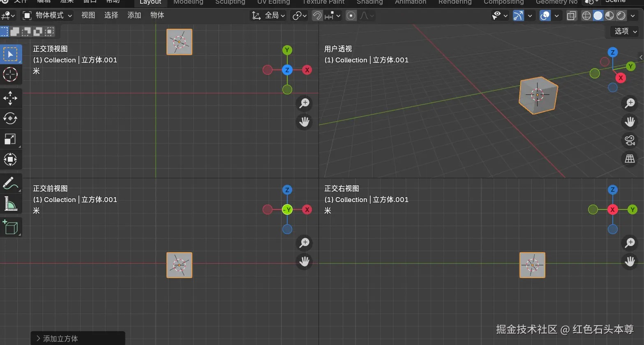Zoom icon in the user perspective view
This screenshot has width=644, height=345.
click(x=630, y=103)
